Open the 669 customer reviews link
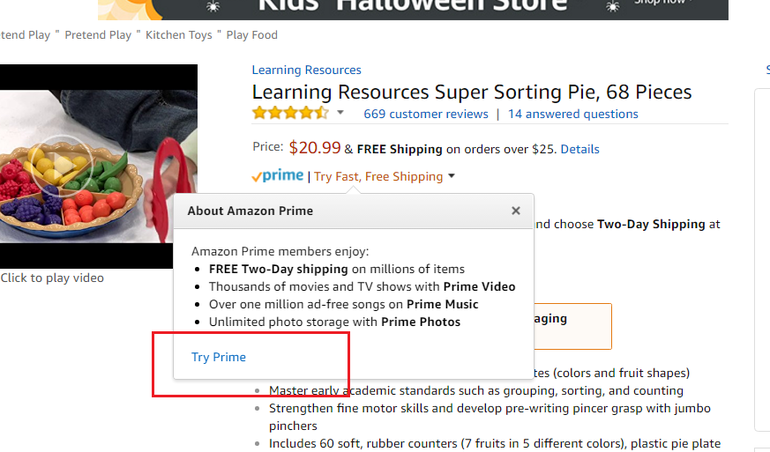Screen dimensions: 770x452 425,114
